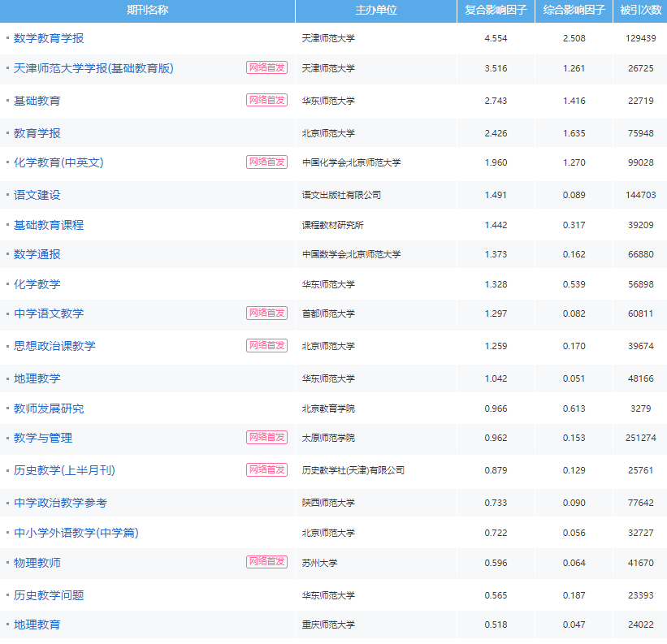The width and height of the screenshot is (667, 644).
Task: Click 网络首发 badge in the 基础教育 row
Action: click(266, 100)
